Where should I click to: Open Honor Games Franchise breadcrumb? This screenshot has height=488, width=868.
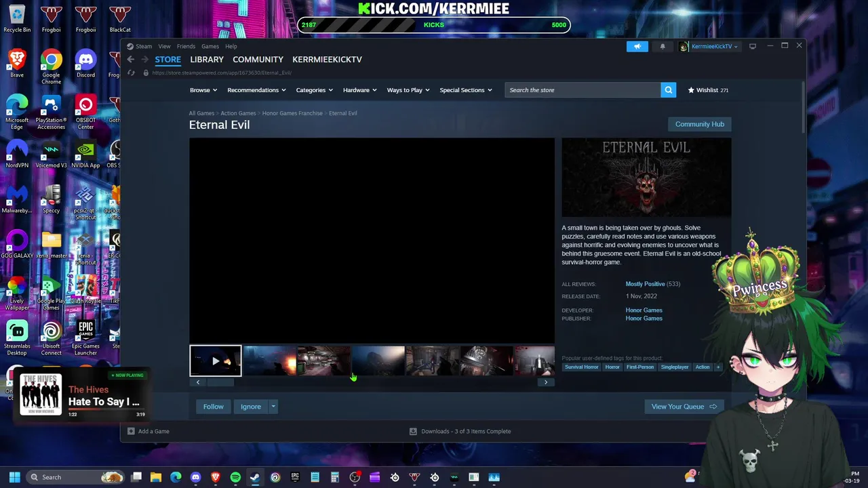(292, 113)
